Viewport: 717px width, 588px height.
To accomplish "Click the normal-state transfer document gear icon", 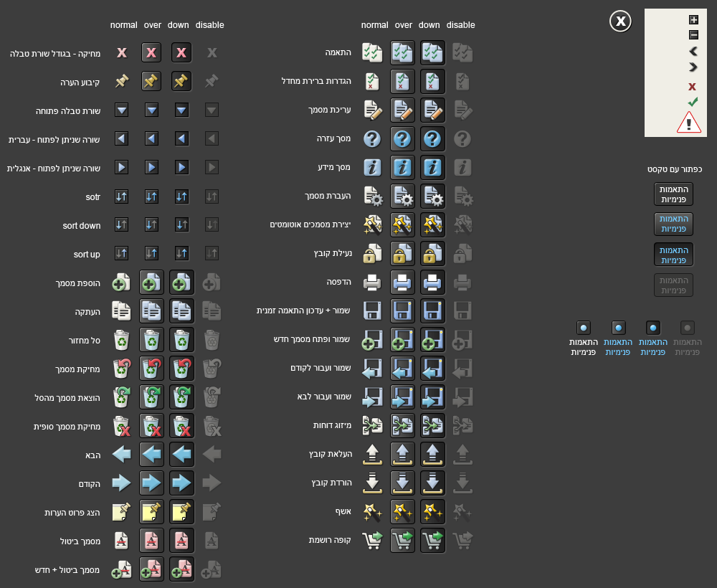I will pyautogui.click(x=373, y=196).
